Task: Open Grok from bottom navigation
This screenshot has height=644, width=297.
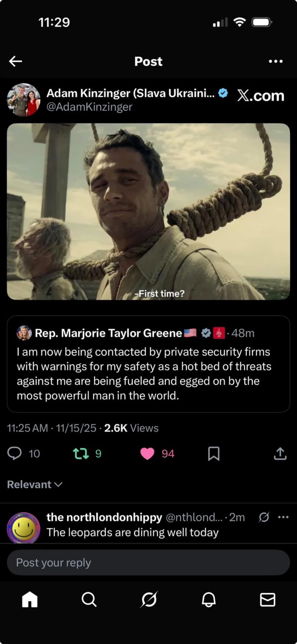Action: pos(149,599)
